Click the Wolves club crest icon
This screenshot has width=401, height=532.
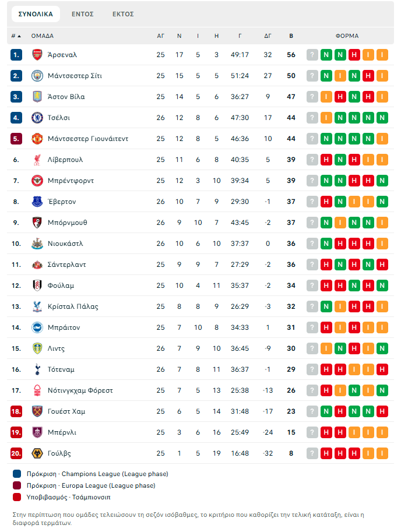37,453
